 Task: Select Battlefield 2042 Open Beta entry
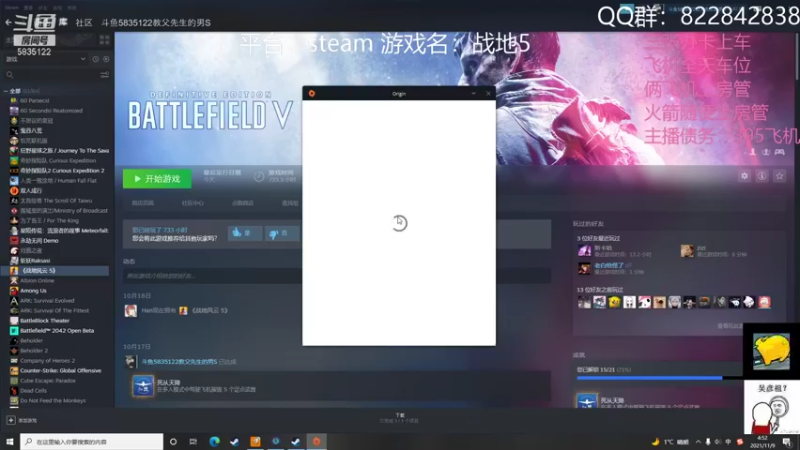(59, 331)
